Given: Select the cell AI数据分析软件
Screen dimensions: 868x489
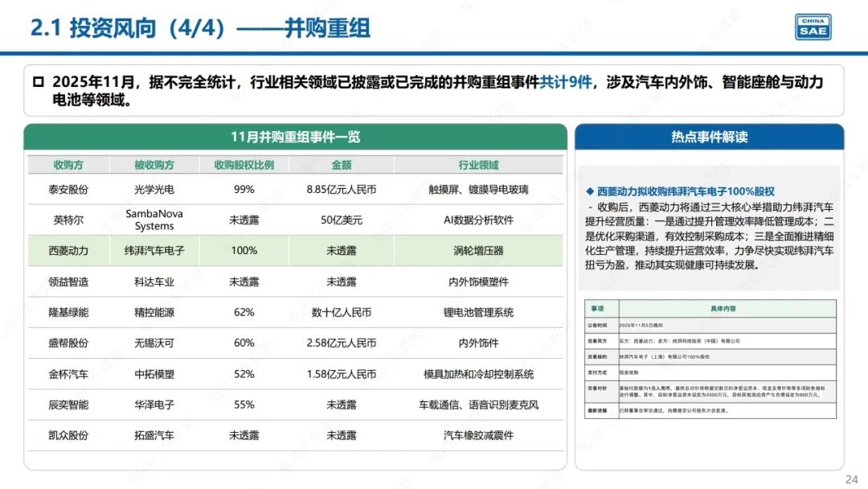Looking at the screenshot, I should [x=478, y=220].
